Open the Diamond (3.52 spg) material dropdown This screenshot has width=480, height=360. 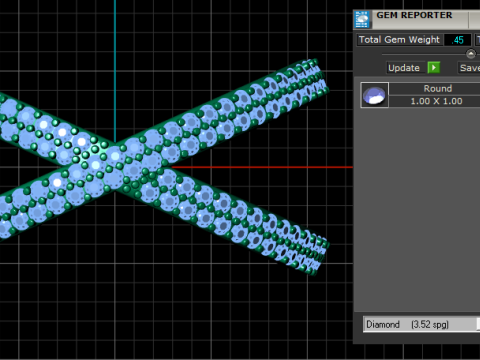pyautogui.click(x=421, y=324)
